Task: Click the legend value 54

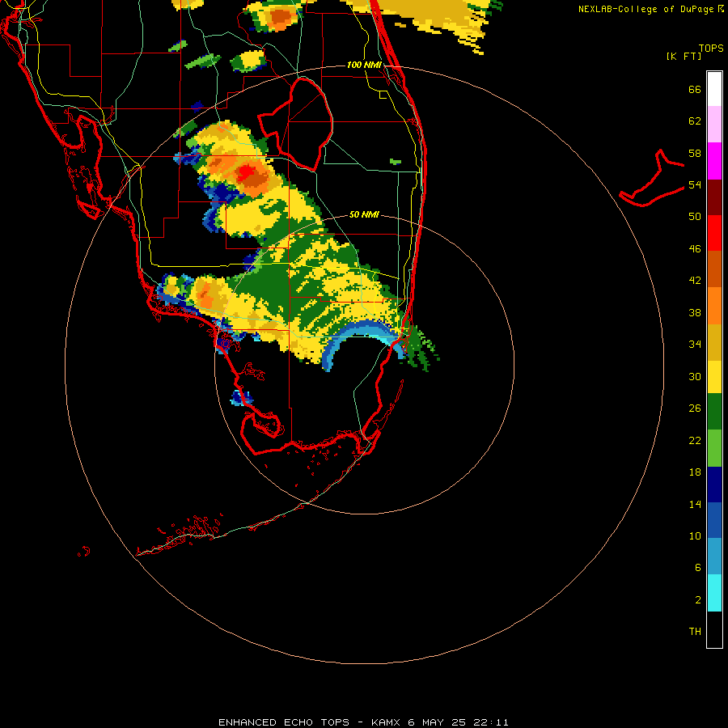Action: tap(695, 184)
